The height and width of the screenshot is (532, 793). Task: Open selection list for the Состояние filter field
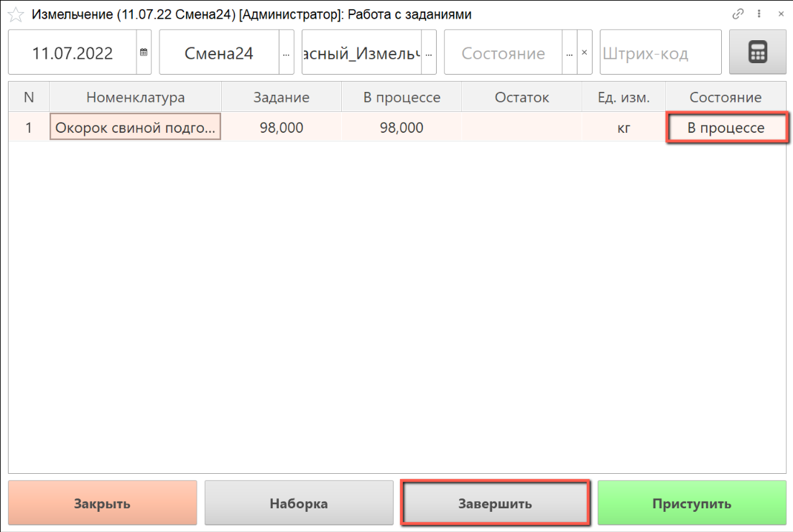pos(570,52)
